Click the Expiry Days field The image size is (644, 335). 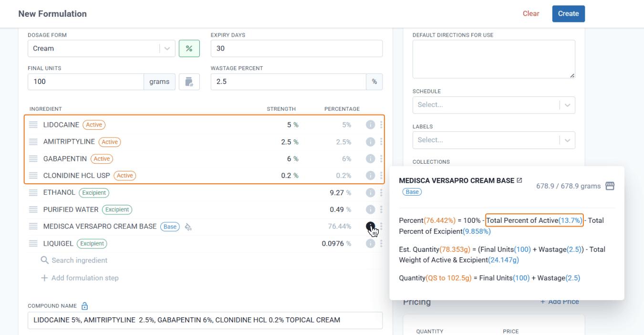point(297,49)
